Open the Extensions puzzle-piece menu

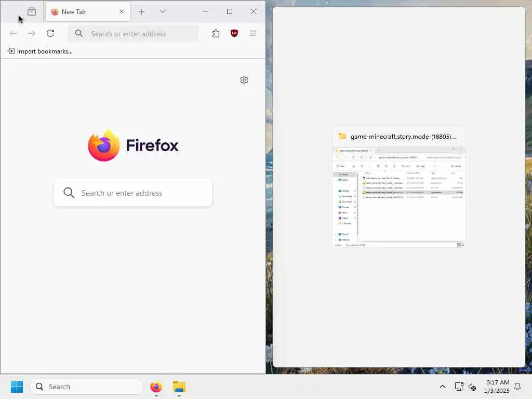click(216, 33)
